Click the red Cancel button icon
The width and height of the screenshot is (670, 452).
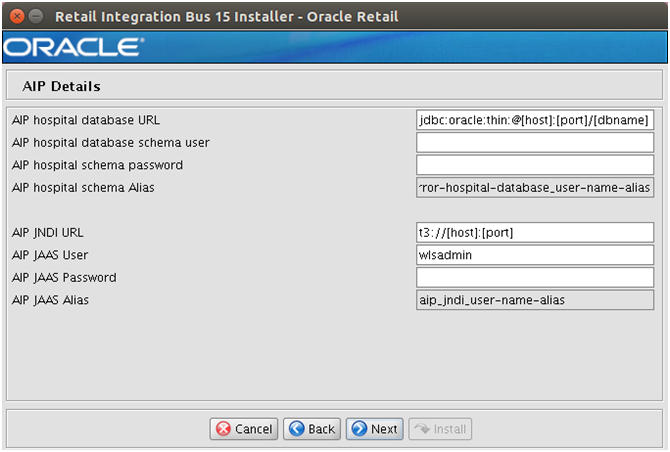click(223, 429)
